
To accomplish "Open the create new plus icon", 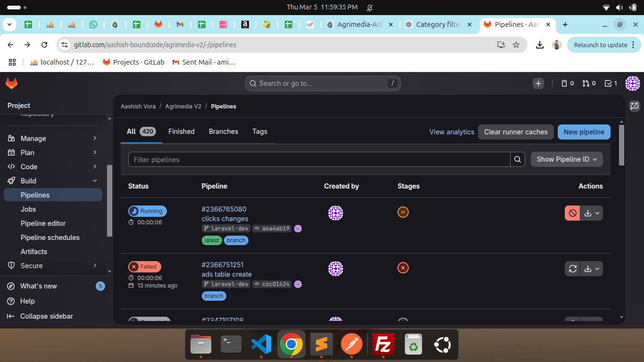I will pyautogui.click(x=538, y=83).
